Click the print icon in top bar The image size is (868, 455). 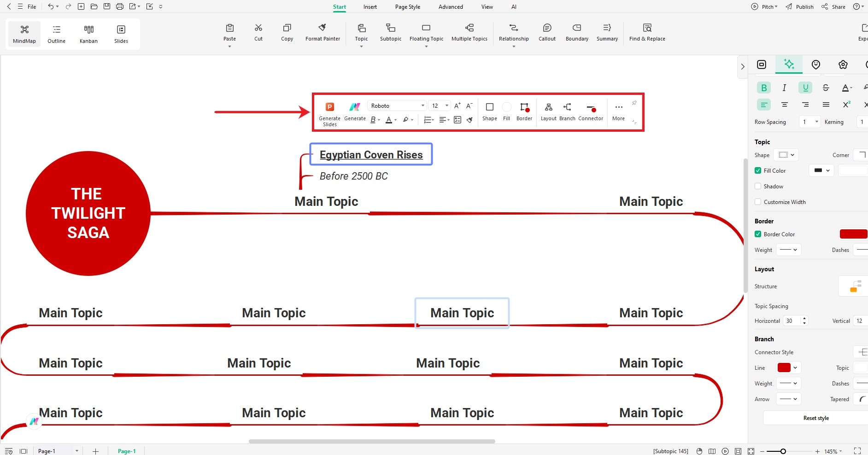[x=120, y=6]
